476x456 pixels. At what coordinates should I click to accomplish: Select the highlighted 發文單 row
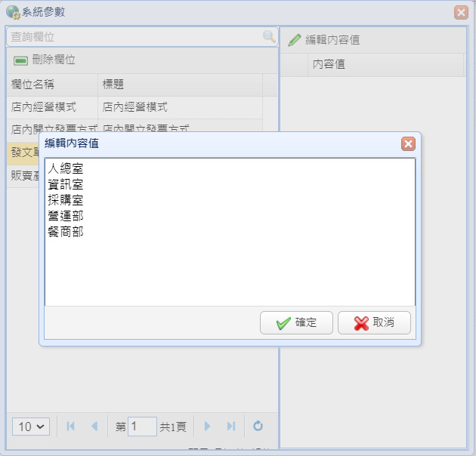23,153
